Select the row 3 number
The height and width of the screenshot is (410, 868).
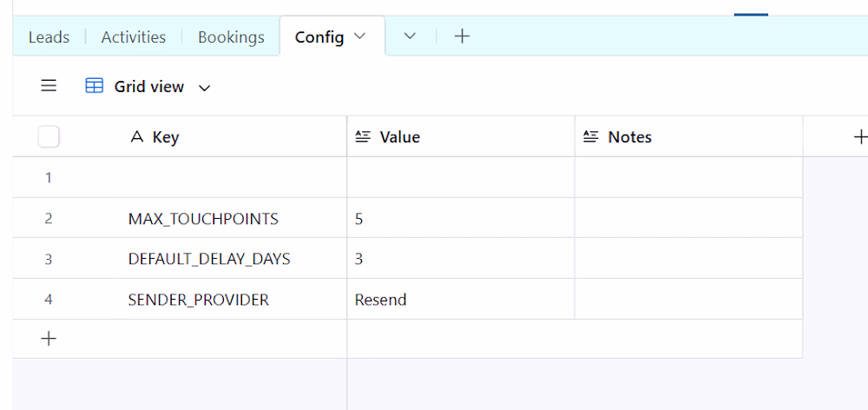pos(49,259)
